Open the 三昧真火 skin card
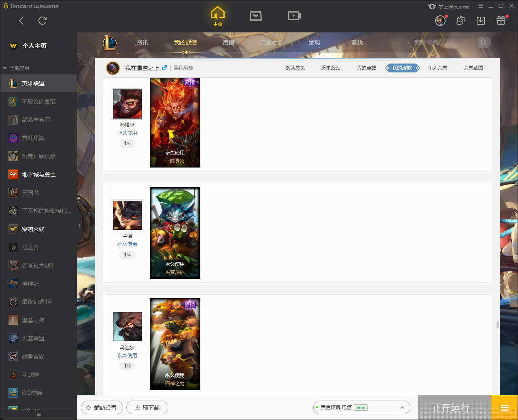This screenshot has width=518, height=420. 175,123
